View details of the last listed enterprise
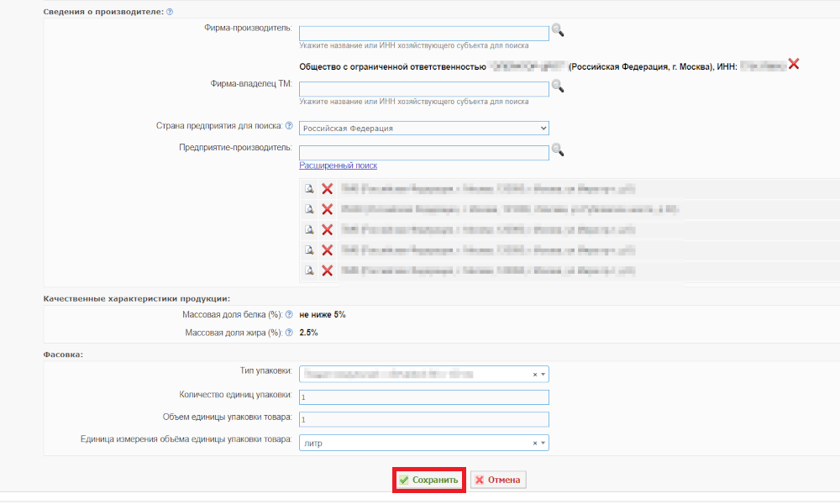Viewport: 840px width, 504px height. pos(309,270)
